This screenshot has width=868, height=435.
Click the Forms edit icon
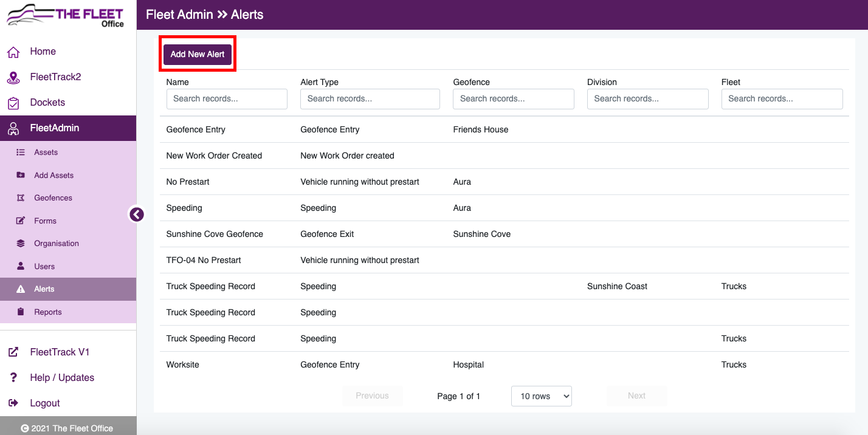[x=21, y=221]
